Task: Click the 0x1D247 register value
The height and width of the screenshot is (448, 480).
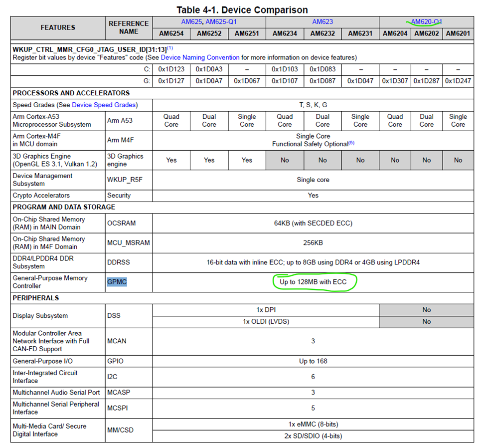Action: pos(458,81)
